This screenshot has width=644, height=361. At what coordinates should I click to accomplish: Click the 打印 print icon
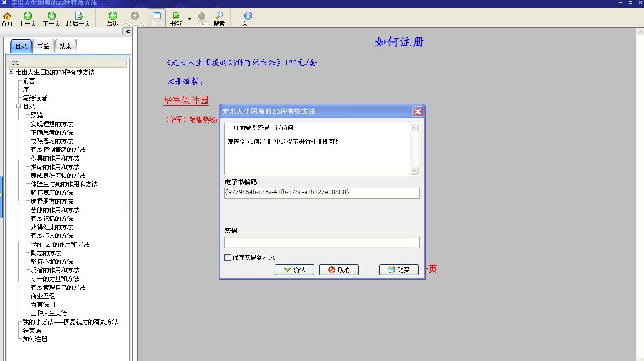(x=201, y=19)
